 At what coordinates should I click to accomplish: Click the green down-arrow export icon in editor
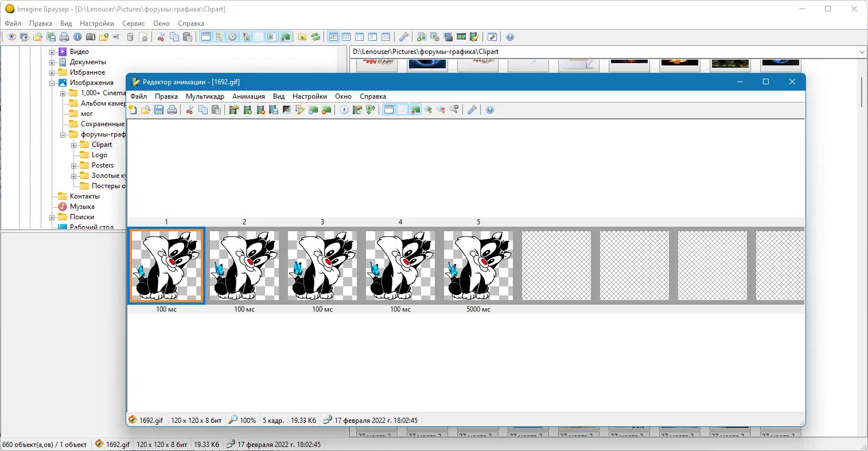[x=371, y=110]
